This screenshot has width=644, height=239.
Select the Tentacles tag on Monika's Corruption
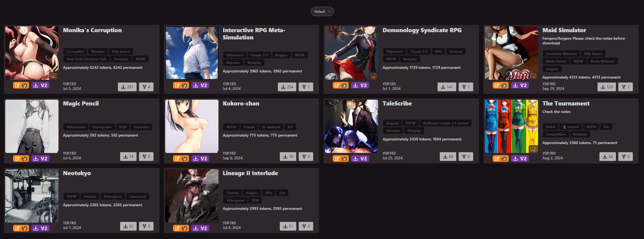[121, 59]
